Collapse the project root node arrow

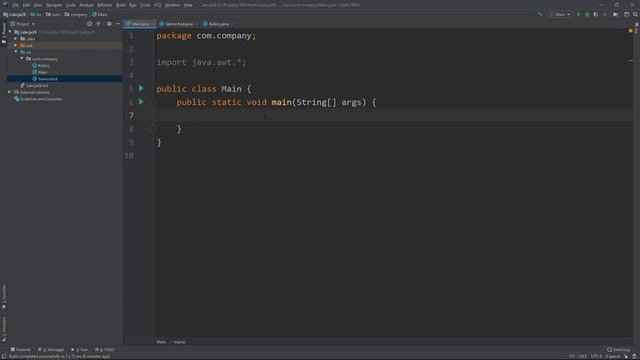click(10, 32)
